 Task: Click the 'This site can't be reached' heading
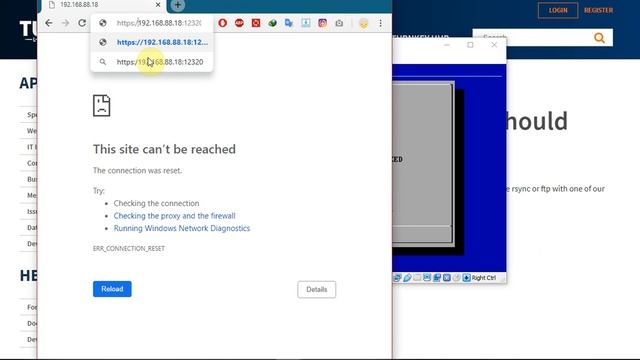(164, 149)
